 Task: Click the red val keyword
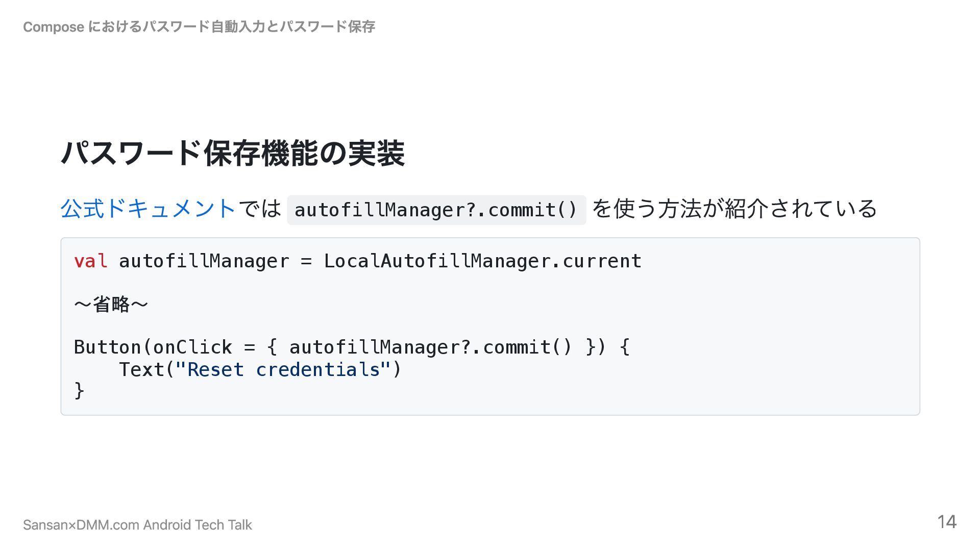click(x=90, y=261)
